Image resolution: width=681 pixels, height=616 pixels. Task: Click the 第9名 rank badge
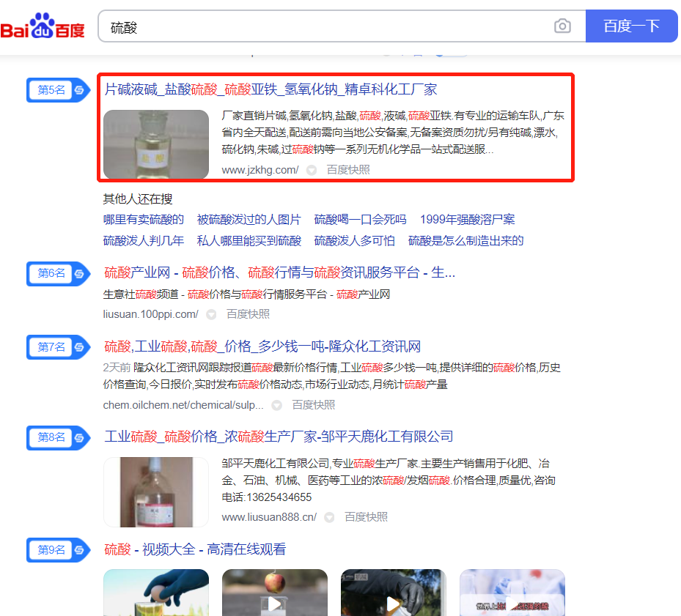pyautogui.click(x=58, y=550)
